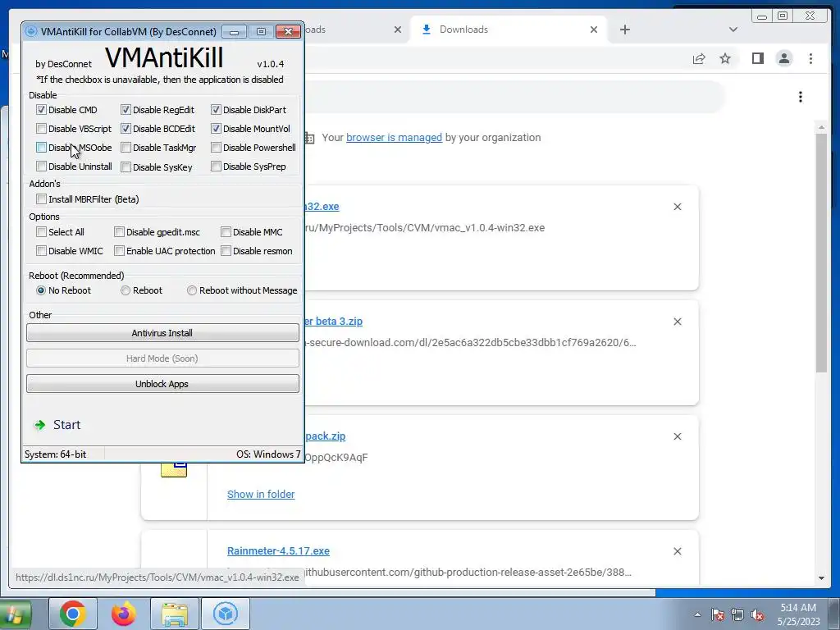Click the Unblock Apps button
The width and height of the screenshot is (840, 630).
[x=162, y=384]
